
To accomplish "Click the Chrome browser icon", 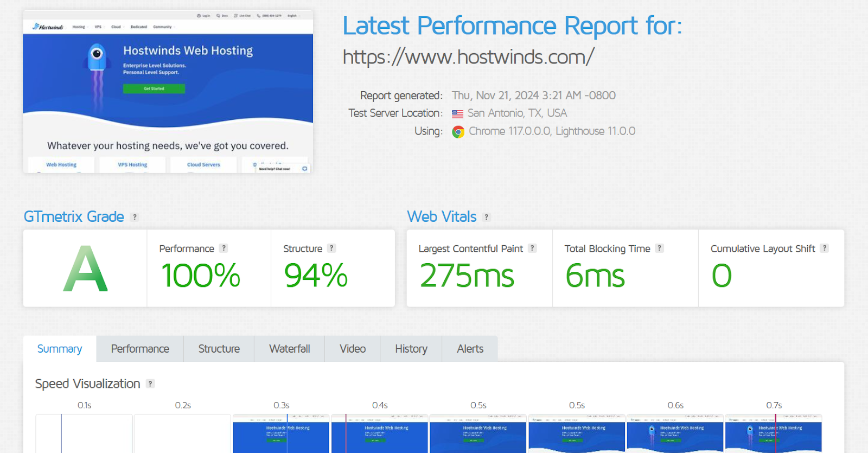I will point(458,132).
